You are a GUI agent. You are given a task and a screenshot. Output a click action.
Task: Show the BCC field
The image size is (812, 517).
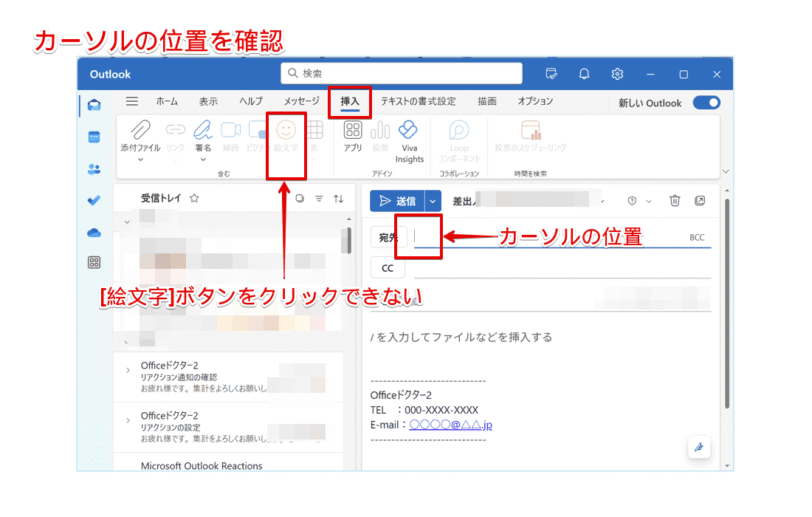coord(697,237)
